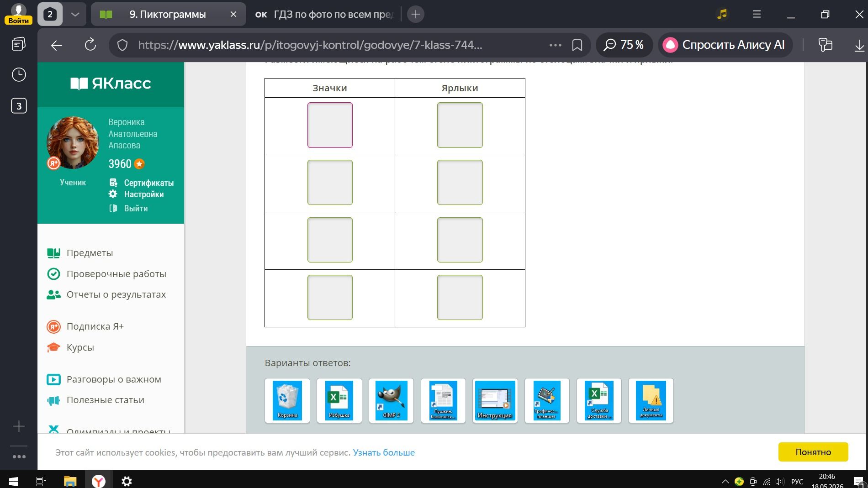This screenshot has width=868, height=488.
Task: Select the Корзина answer icon
Action: coord(287,400)
